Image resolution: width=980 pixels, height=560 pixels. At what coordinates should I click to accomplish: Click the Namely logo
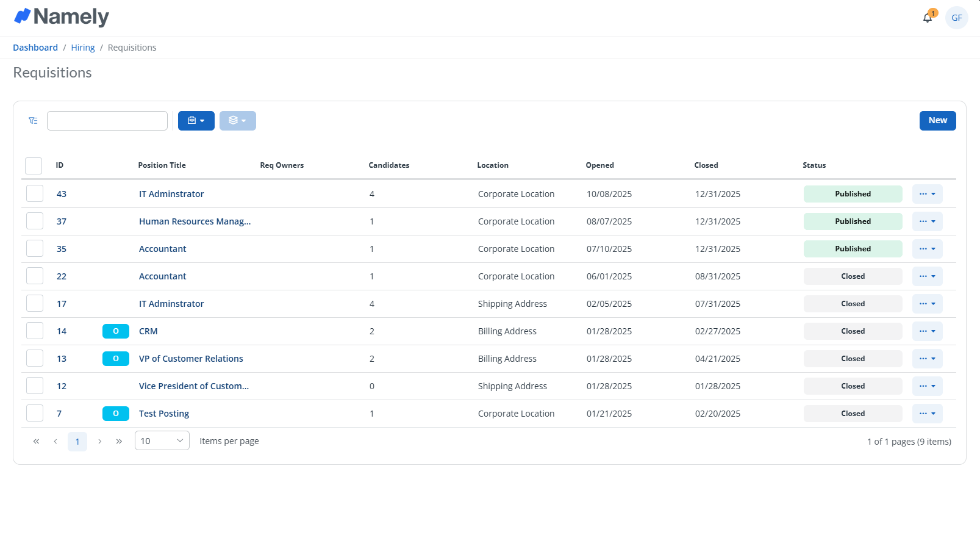(x=61, y=16)
